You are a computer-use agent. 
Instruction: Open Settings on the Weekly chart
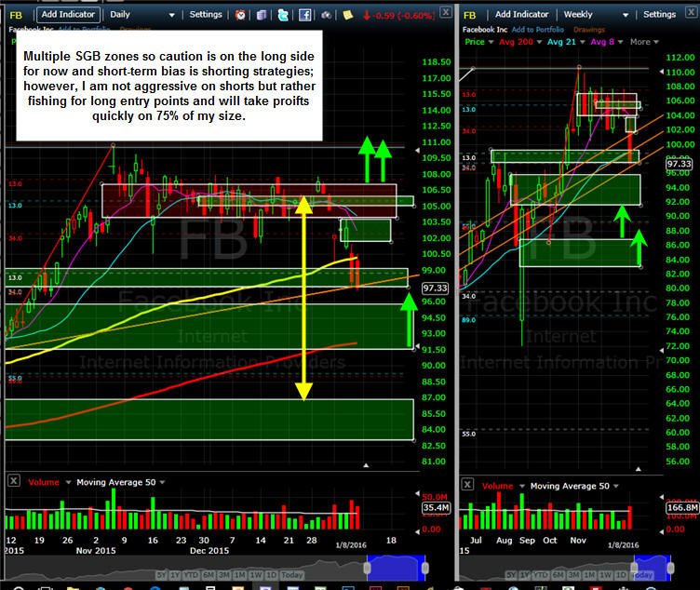tap(659, 14)
